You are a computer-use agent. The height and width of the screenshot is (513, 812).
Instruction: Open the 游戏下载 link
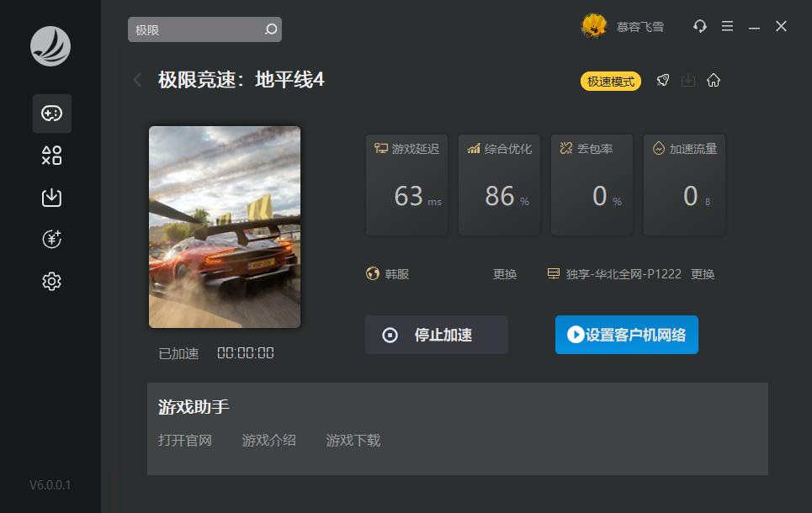(353, 441)
